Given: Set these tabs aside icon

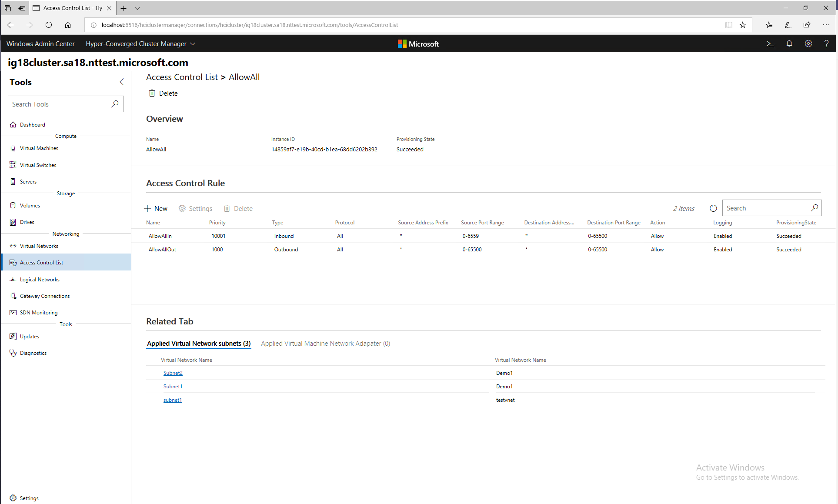Looking at the screenshot, I should point(22,8).
